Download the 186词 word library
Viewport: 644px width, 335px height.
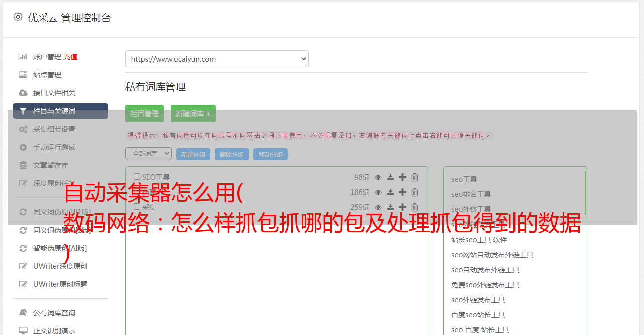(x=390, y=192)
